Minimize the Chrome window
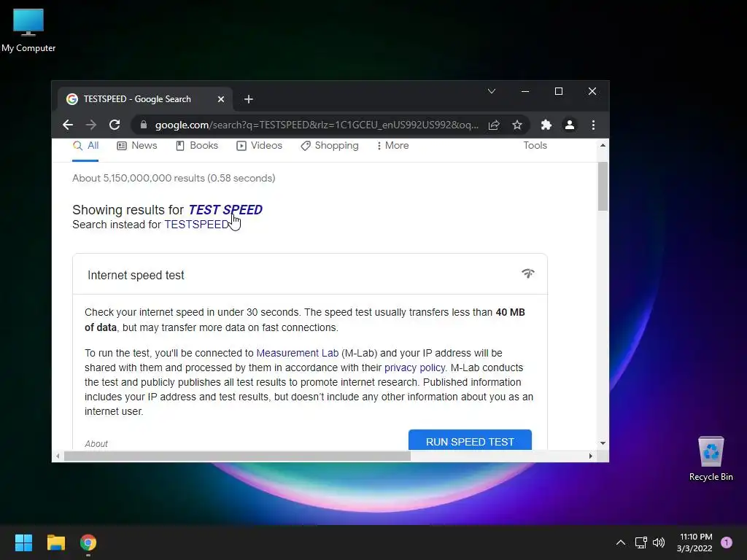Viewport: 747px width, 560px height. click(x=525, y=91)
